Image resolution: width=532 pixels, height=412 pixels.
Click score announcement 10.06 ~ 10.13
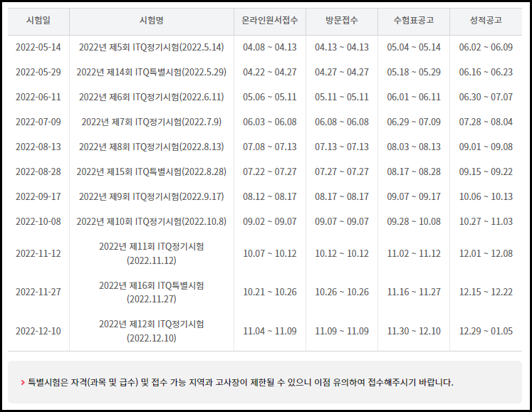tap(486, 196)
